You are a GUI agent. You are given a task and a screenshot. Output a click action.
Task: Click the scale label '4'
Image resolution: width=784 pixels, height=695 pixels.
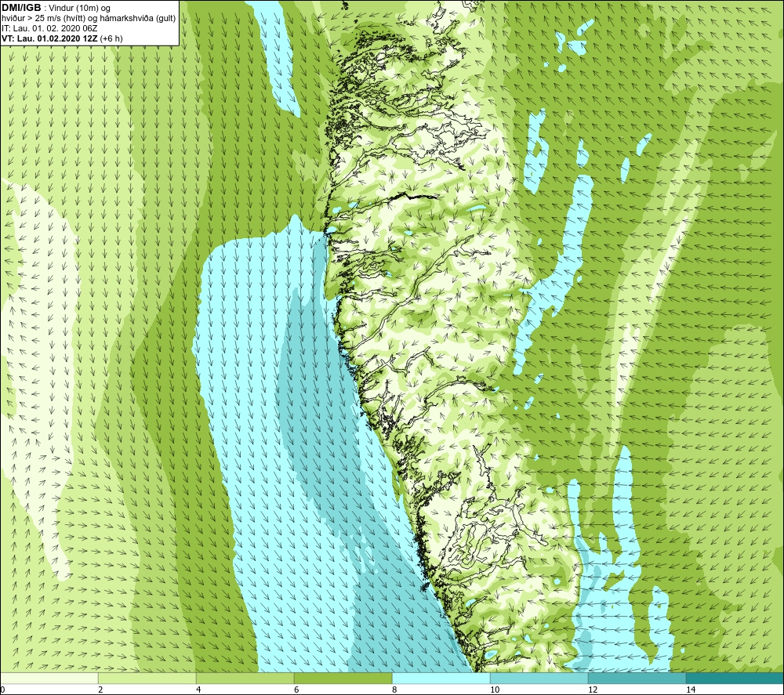[198, 690]
